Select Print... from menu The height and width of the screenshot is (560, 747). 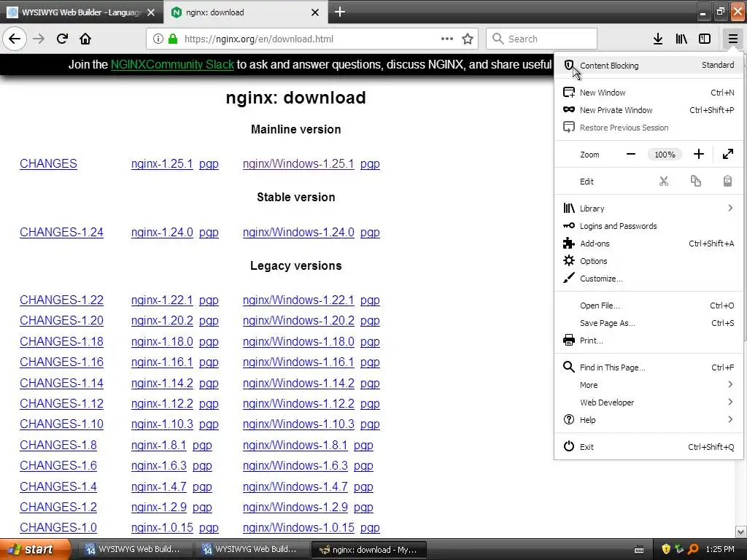649,341
